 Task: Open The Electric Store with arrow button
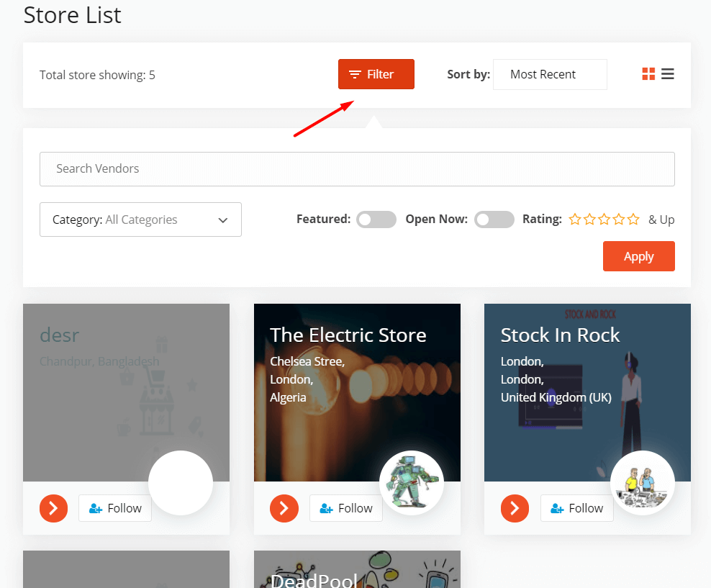point(284,508)
